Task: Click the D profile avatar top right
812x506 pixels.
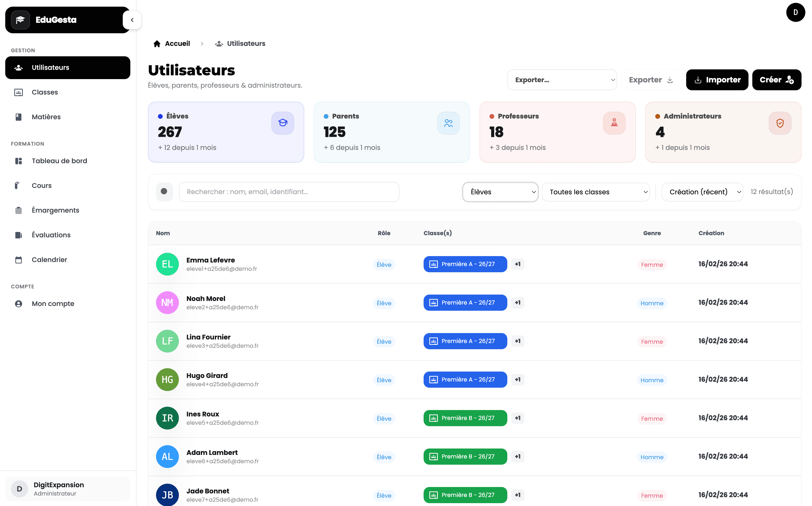Action: [x=795, y=12]
